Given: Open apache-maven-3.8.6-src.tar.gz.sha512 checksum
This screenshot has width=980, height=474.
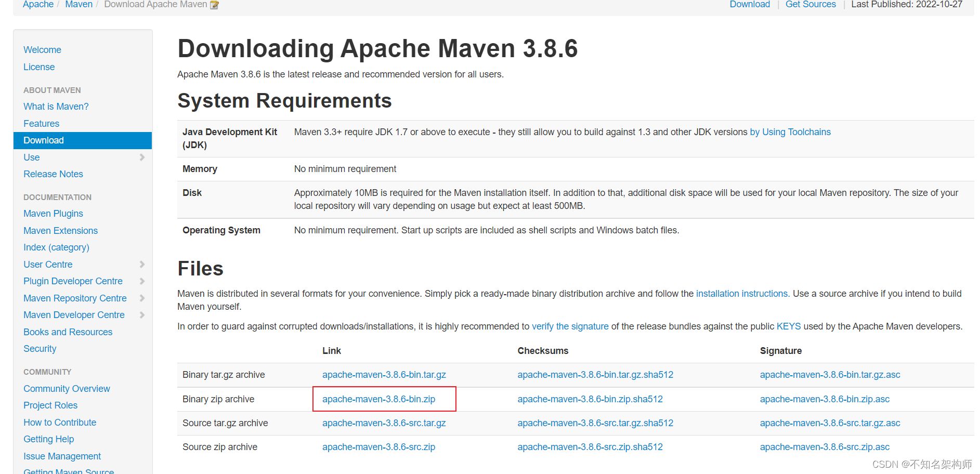Looking at the screenshot, I should pos(595,423).
